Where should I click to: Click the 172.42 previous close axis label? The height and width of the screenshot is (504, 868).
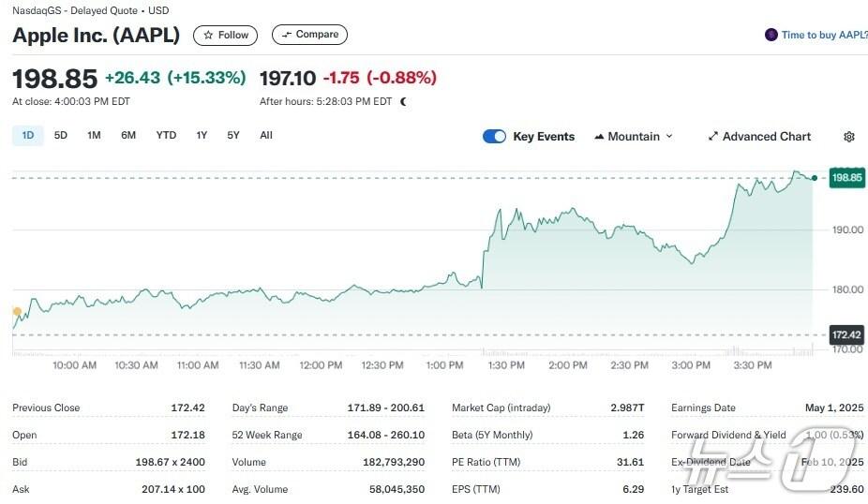[846, 334]
